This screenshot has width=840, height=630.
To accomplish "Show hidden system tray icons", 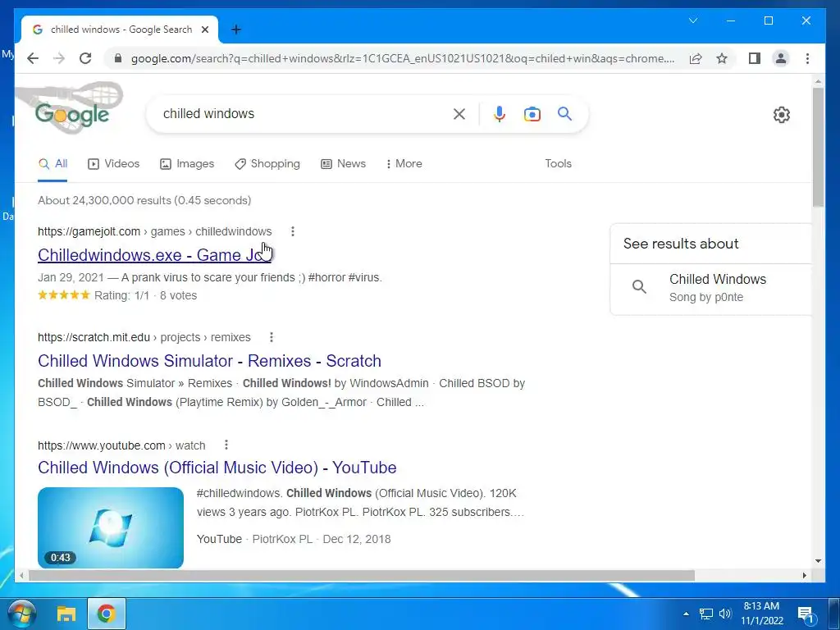I will tap(686, 614).
